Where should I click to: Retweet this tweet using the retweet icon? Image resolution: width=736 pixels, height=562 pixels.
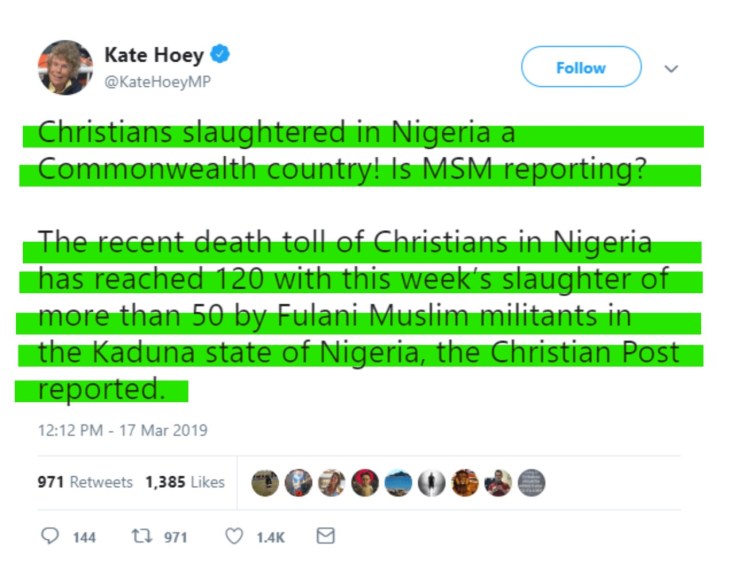tap(141, 536)
